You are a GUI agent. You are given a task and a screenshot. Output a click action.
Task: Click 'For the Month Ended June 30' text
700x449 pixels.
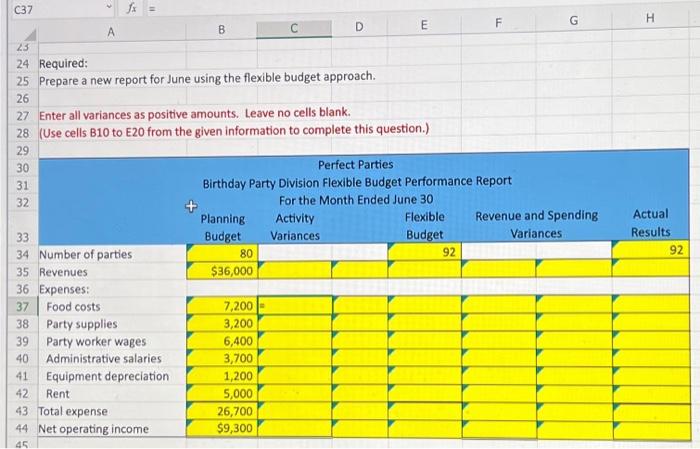point(356,200)
